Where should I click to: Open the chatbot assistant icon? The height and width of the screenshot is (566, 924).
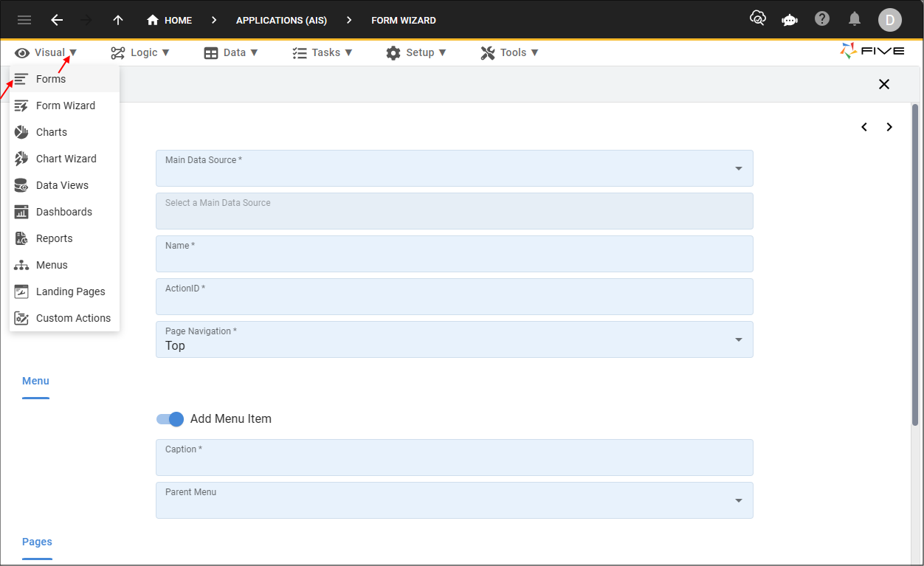(x=790, y=20)
